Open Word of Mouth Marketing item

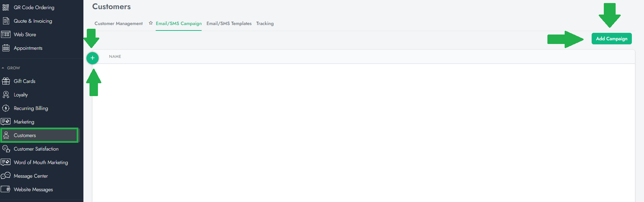tap(41, 162)
